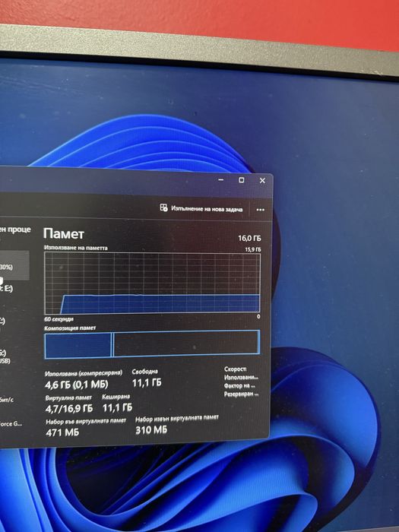Viewport: 399px width, 532px height.
Task: Click the 'Скорост' label
Action: point(235,369)
